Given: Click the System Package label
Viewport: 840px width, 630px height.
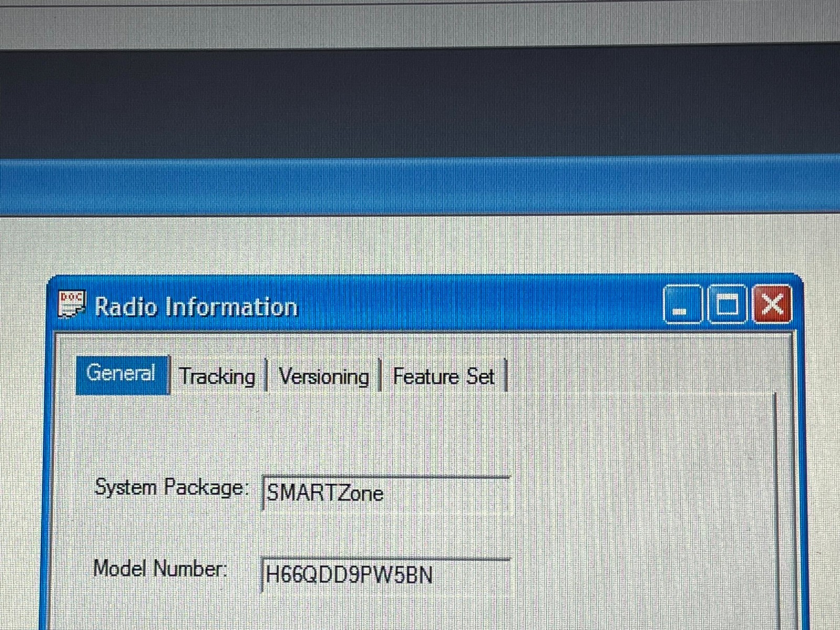Looking at the screenshot, I should pyautogui.click(x=171, y=487).
